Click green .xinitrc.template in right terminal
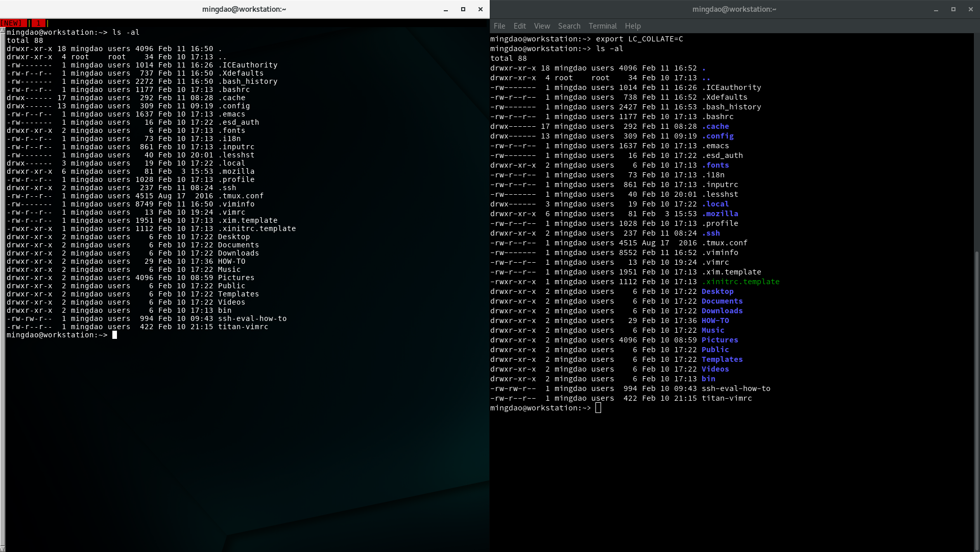Screen dimensions: 980x552 point(740,282)
